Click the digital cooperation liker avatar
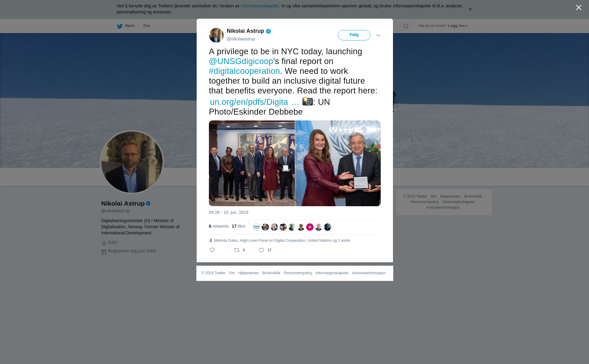The height and width of the screenshot is (364, 589). tap(256, 227)
